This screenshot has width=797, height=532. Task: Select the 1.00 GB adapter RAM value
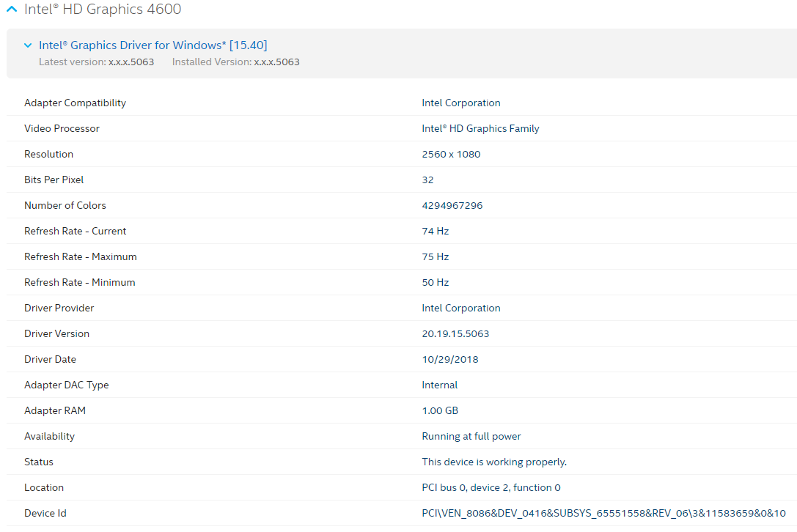440,410
